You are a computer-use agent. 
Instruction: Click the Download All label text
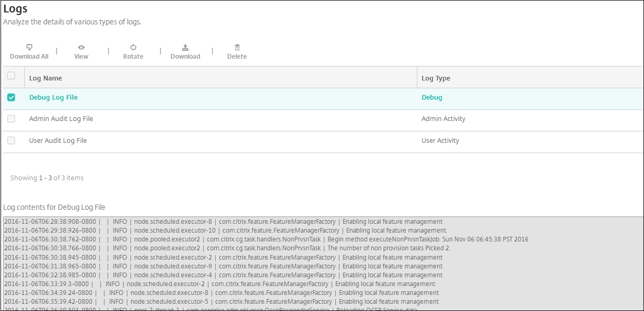point(29,57)
